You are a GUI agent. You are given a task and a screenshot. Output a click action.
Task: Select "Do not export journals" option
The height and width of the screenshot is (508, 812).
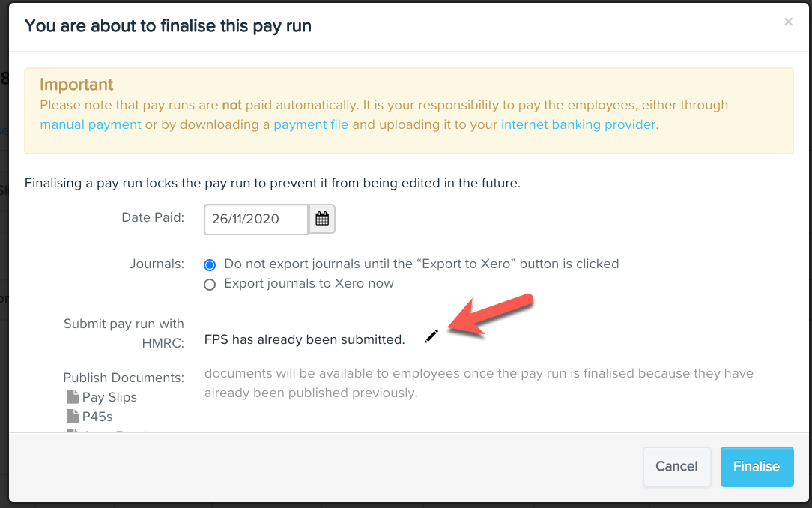pos(209,264)
